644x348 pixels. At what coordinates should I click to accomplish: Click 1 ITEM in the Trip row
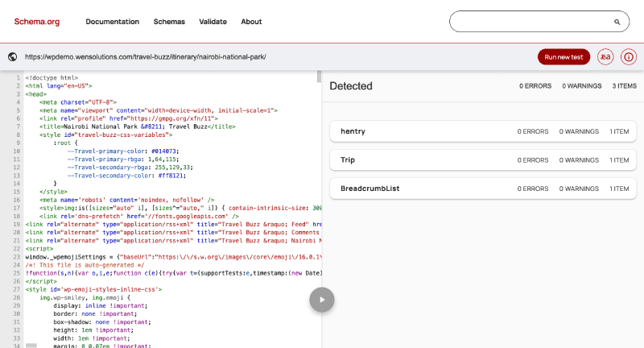(x=619, y=159)
